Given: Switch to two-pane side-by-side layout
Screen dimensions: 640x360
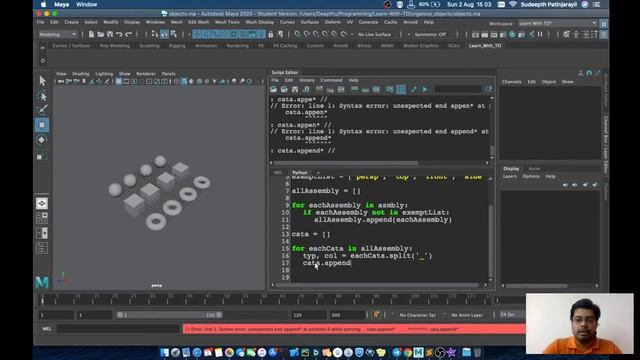Looking at the screenshot, I should [x=42, y=233].
